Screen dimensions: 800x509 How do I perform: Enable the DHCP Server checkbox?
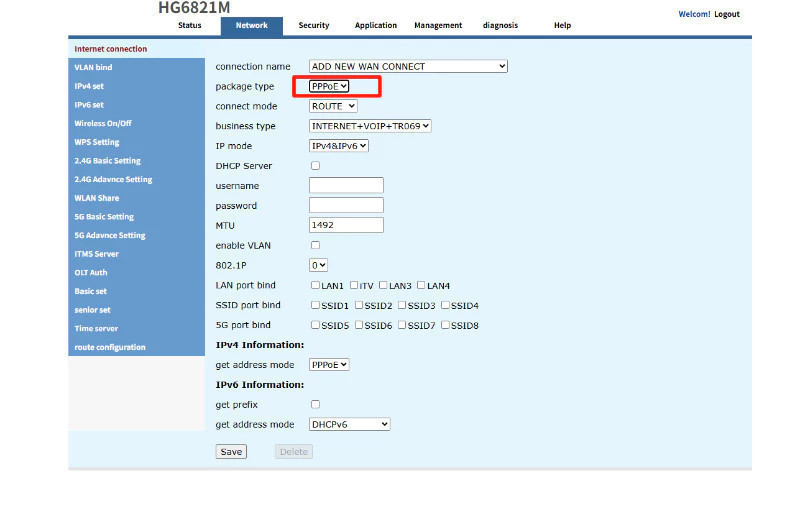coord(316,166)
